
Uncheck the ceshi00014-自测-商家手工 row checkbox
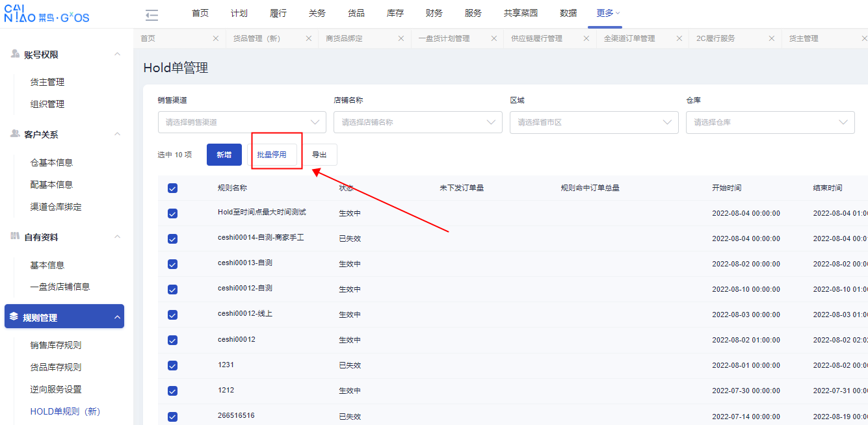coord(172,238)
